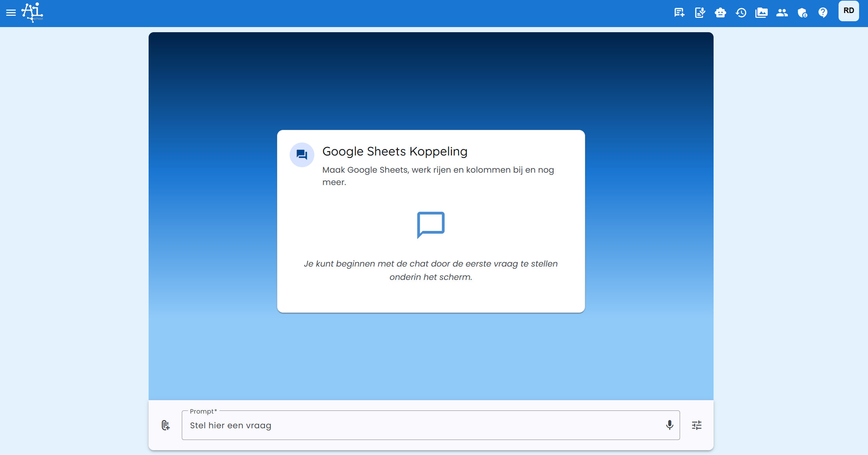Open the privacy shield settings

point(803,13)
